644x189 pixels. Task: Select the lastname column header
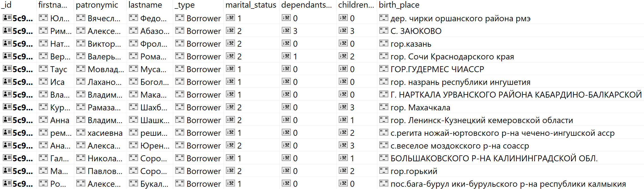click(145, 5)
